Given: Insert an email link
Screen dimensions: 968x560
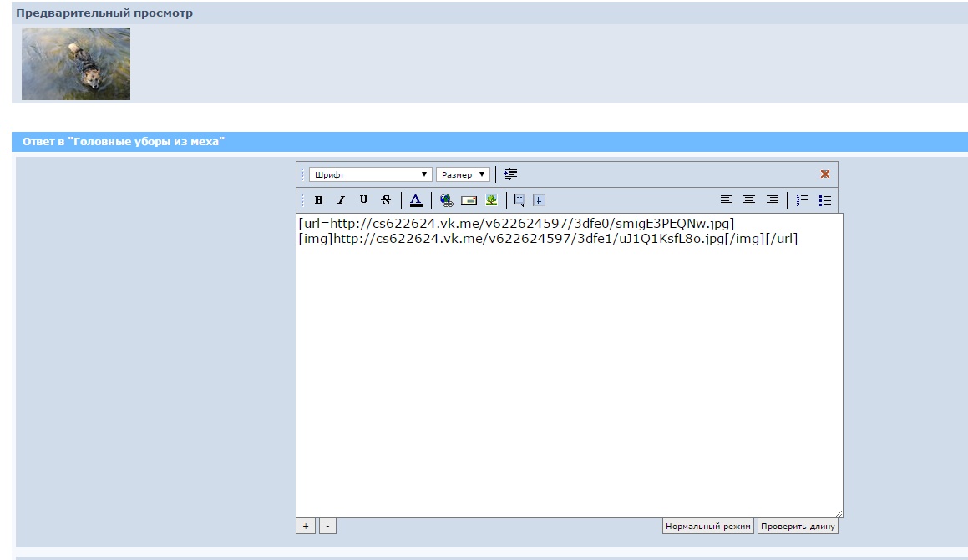Looking at the screenshot, I should click(x=469, y=199).
